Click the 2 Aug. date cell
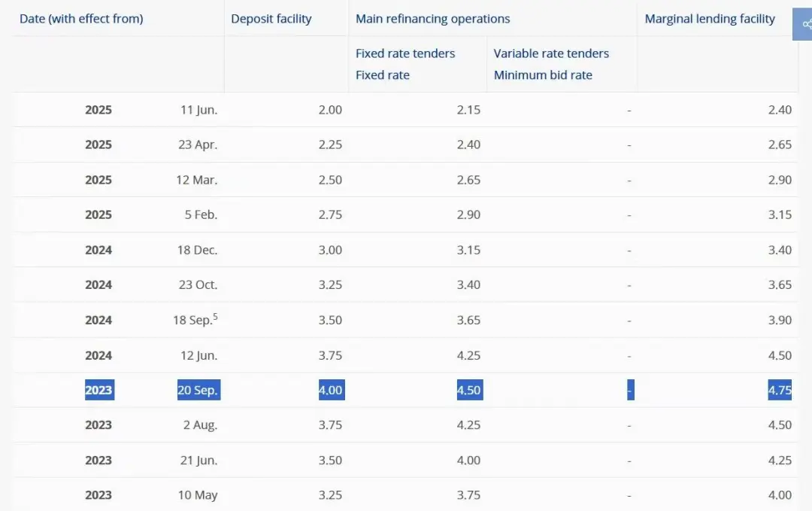Viewport: 812px width, 511px height. click(200, 425)
